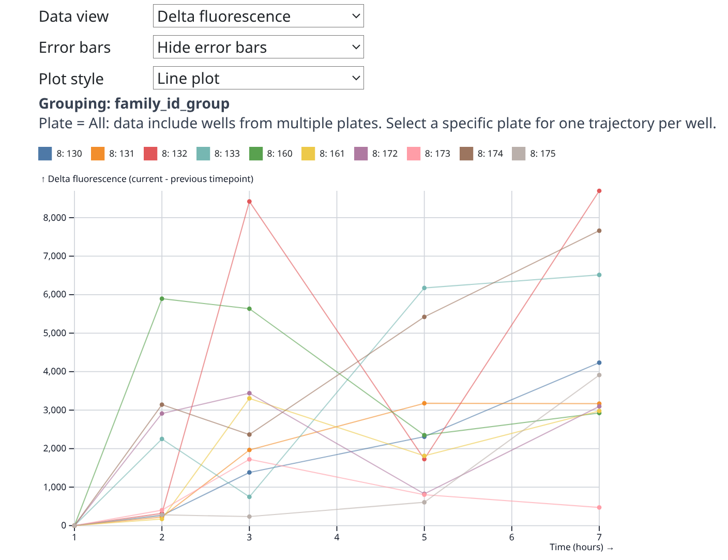Open the Data view dropdown

(258, 16)
